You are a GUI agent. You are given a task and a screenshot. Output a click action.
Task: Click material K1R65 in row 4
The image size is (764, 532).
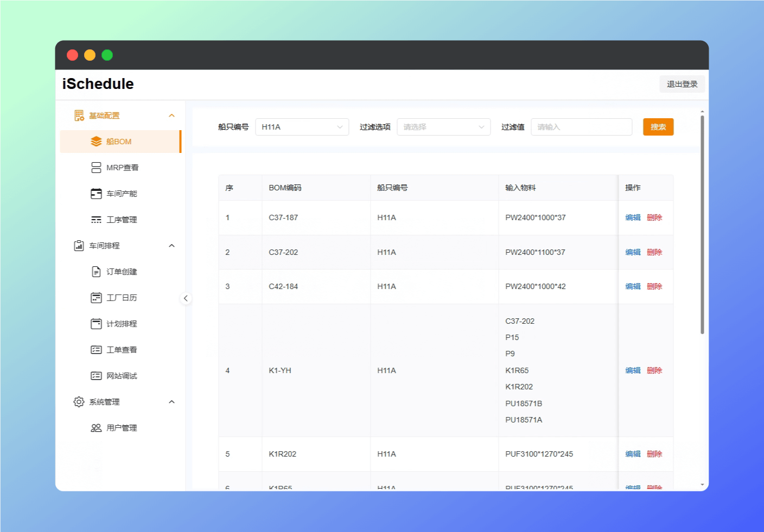point(517,370)
